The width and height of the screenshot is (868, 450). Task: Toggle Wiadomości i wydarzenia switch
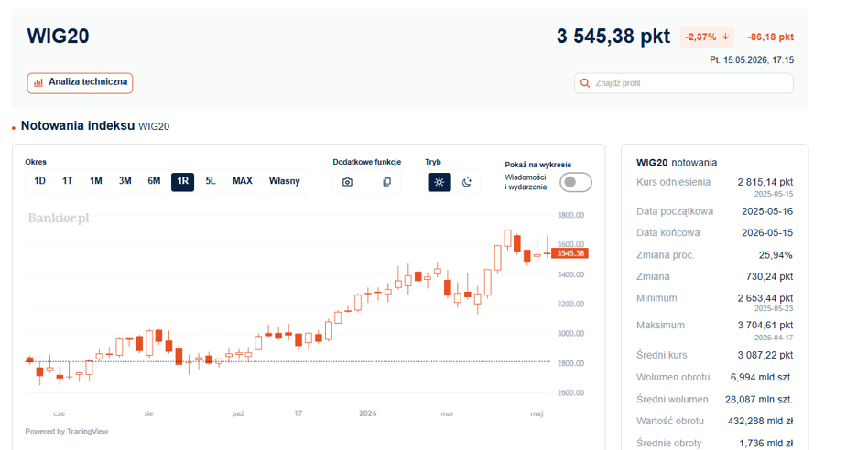pyautogui.click(x=576, y=182)
